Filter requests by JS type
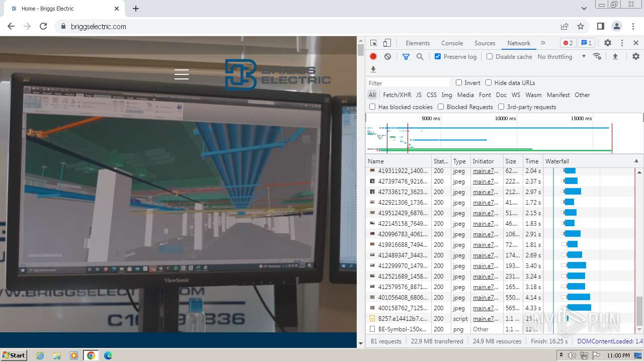The image size is (644, 362). (419, 95)
